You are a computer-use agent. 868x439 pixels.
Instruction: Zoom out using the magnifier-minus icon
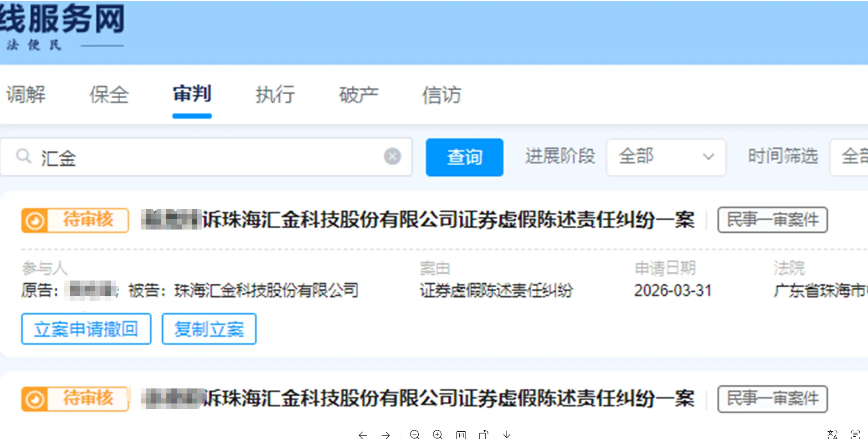click(x=415, y=435)
